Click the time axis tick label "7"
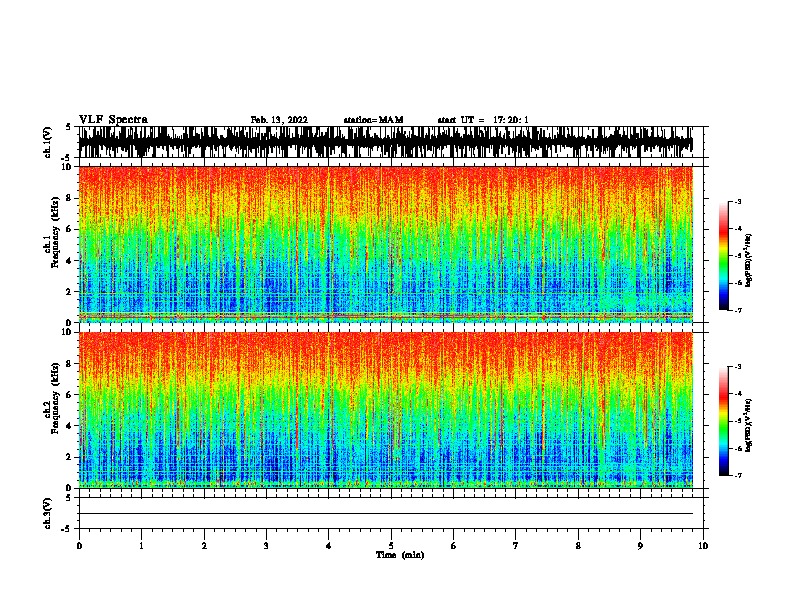Screen dimensions: 792x612 point(516,545)
